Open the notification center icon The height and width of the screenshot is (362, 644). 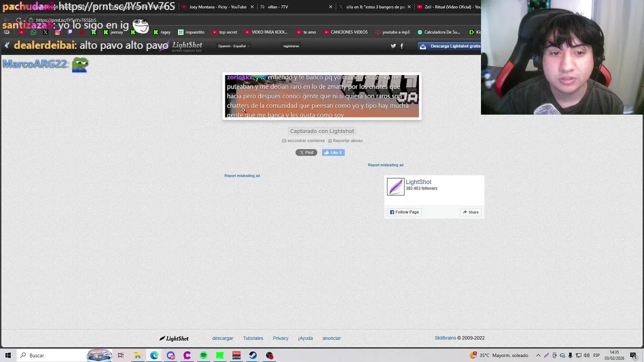click(633, 355)
